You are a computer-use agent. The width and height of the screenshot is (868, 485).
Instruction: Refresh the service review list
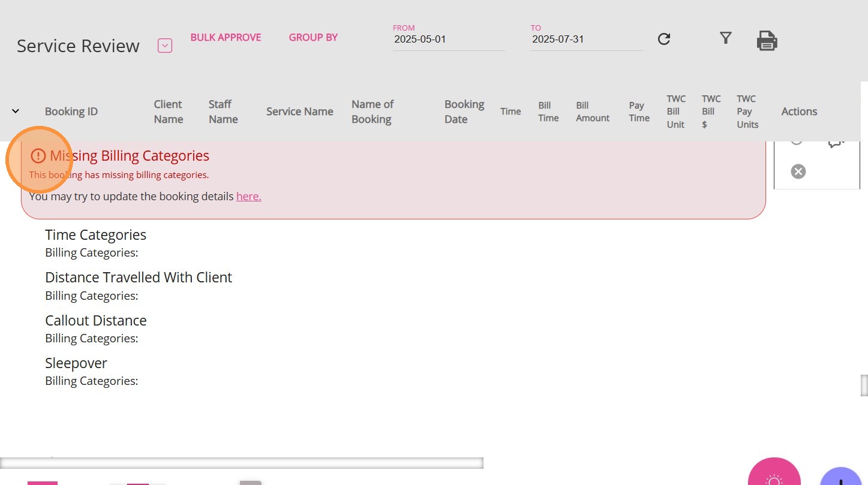pyautogui.click(x=664, y=39)
